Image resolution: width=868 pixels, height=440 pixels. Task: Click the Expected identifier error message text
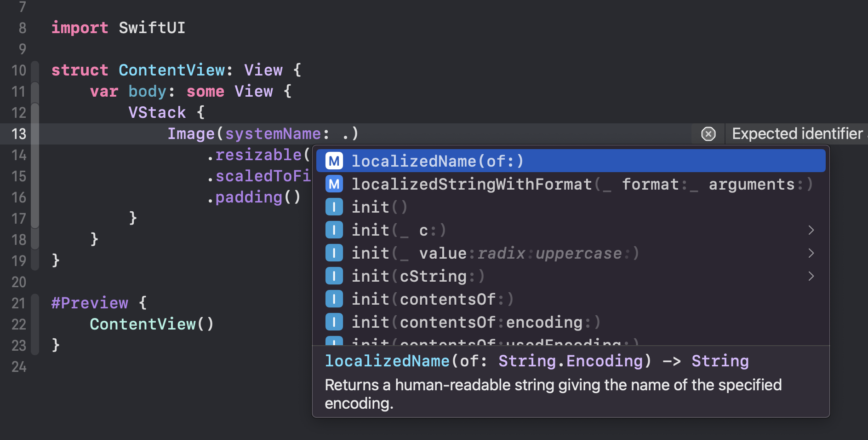click(x=797, y=133)
